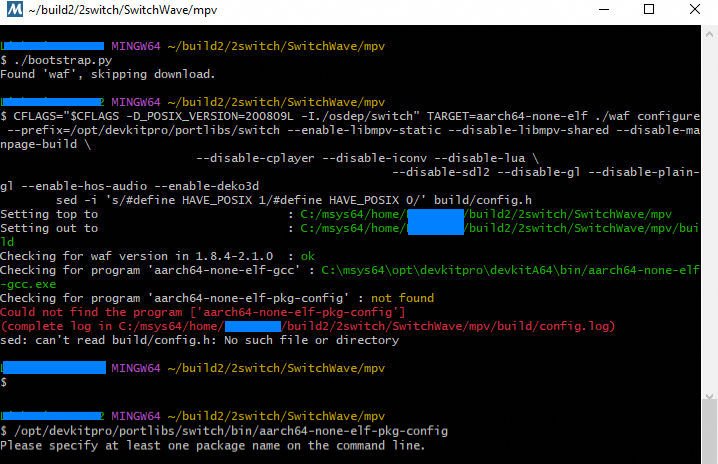Click the '--disable-cplayer --disable-iconv --disable-lua' line
Image resolution: width=718 pixels, height=464 pixels.
367,158
